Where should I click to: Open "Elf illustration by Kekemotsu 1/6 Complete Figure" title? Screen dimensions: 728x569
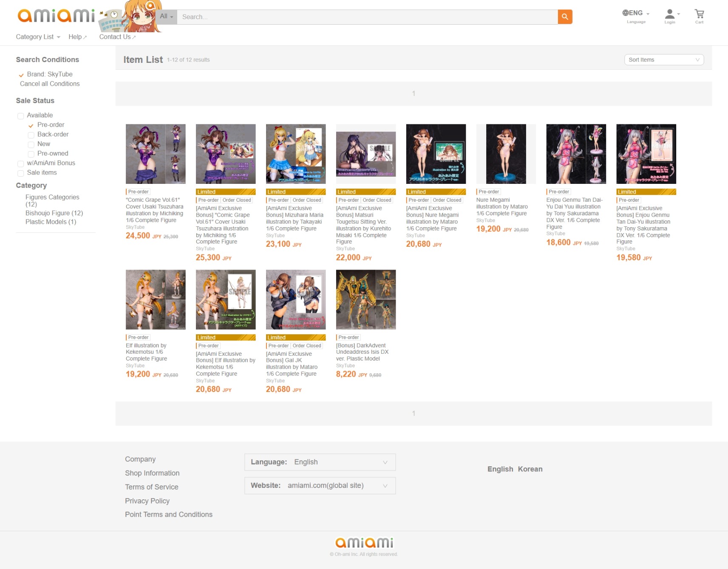(x=147, y=352)
